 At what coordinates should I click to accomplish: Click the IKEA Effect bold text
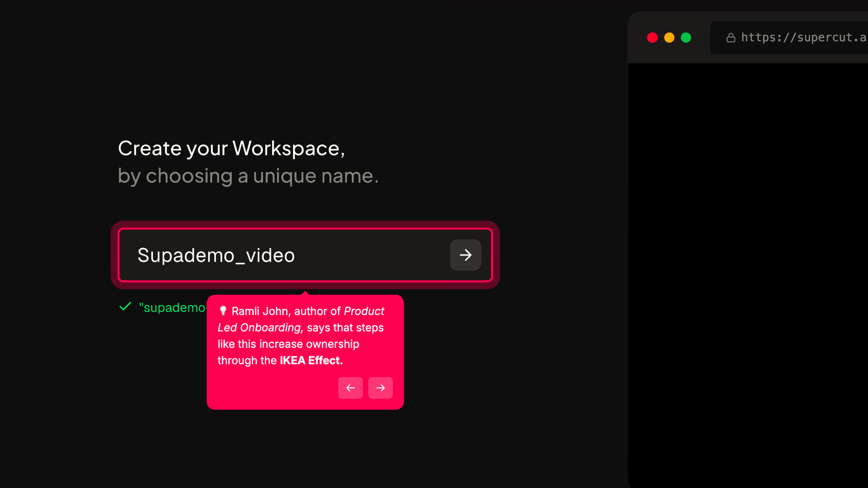(x=311, y=360)
